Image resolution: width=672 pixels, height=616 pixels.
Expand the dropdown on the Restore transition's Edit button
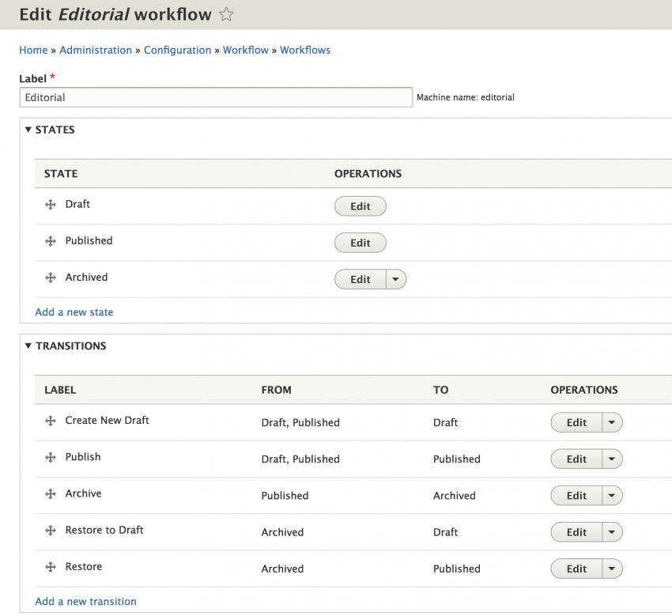(612, 568)
